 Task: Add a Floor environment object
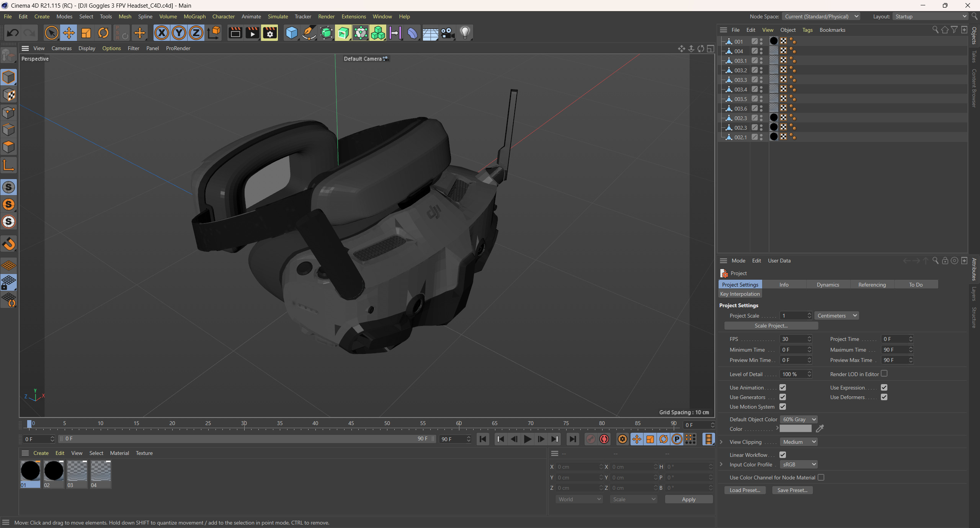430,33
